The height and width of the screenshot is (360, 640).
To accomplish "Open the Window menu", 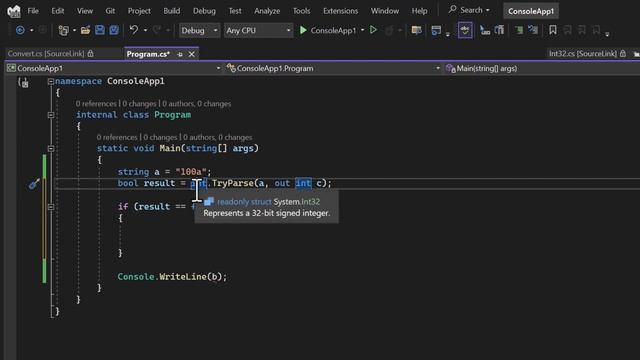I will coord(384,11).
